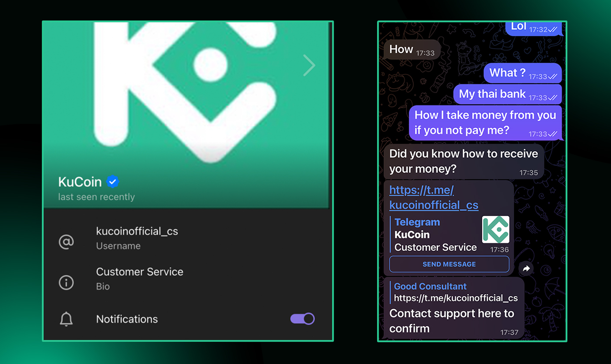This screenshot has width=611, height=364.
Task: Click the KuCoin logo thumbnail in link preview
Action: (495, 229)
